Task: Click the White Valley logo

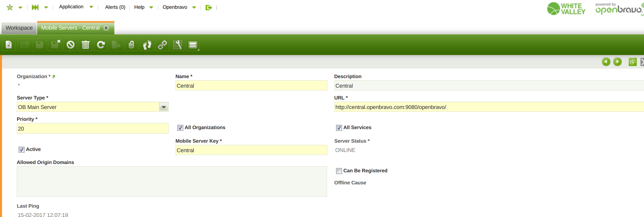Action: point(566,9)
